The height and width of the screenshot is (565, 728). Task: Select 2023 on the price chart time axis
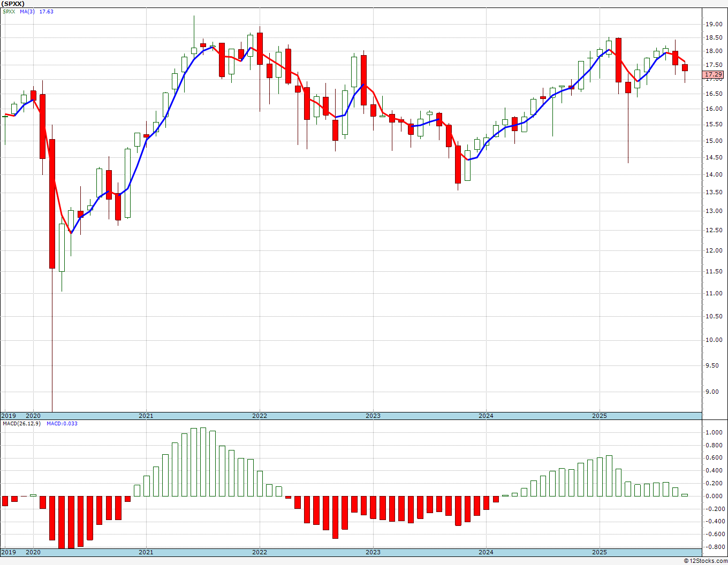[x=373, y=416]
